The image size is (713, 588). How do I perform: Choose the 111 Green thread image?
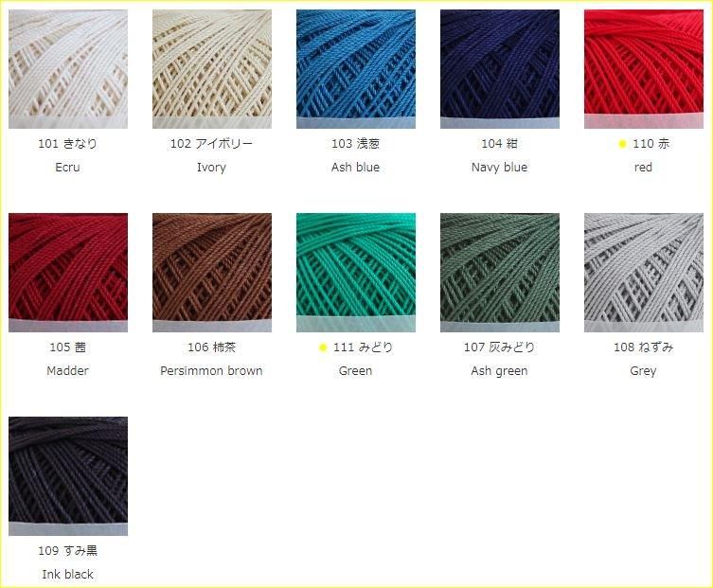pyautogui.click(x=356, y=273)
